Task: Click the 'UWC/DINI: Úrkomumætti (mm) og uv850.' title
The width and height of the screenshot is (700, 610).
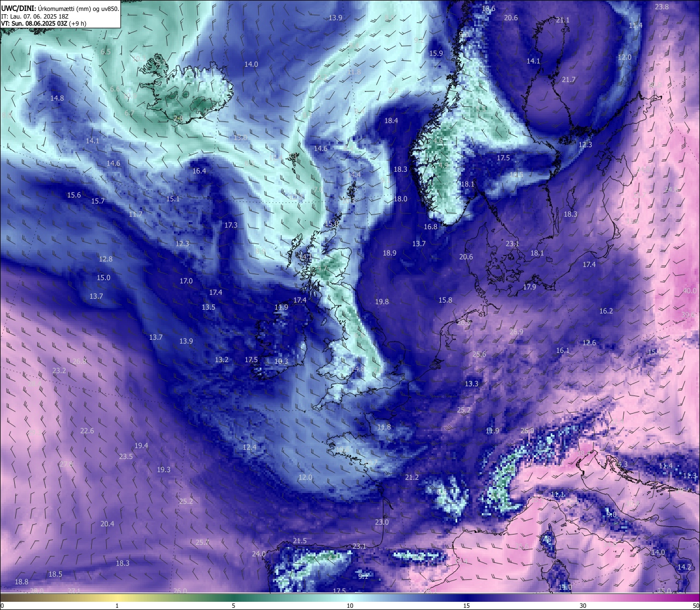Action: pos(60,9)
